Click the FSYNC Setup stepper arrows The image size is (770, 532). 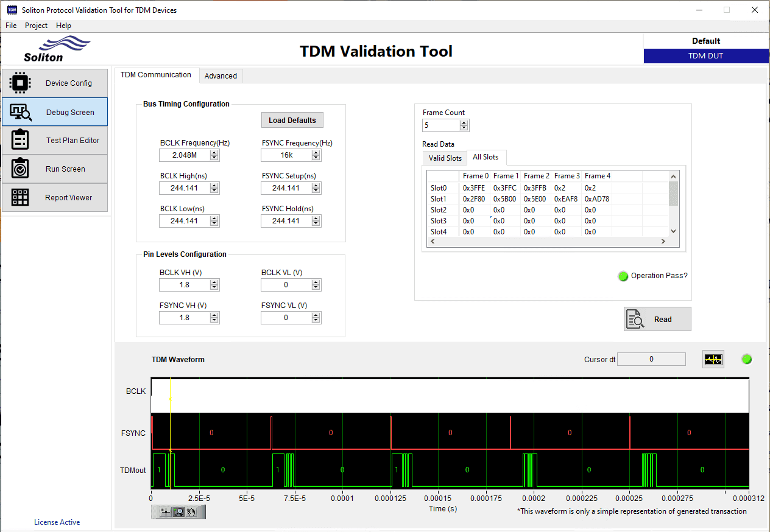(316, 188)
